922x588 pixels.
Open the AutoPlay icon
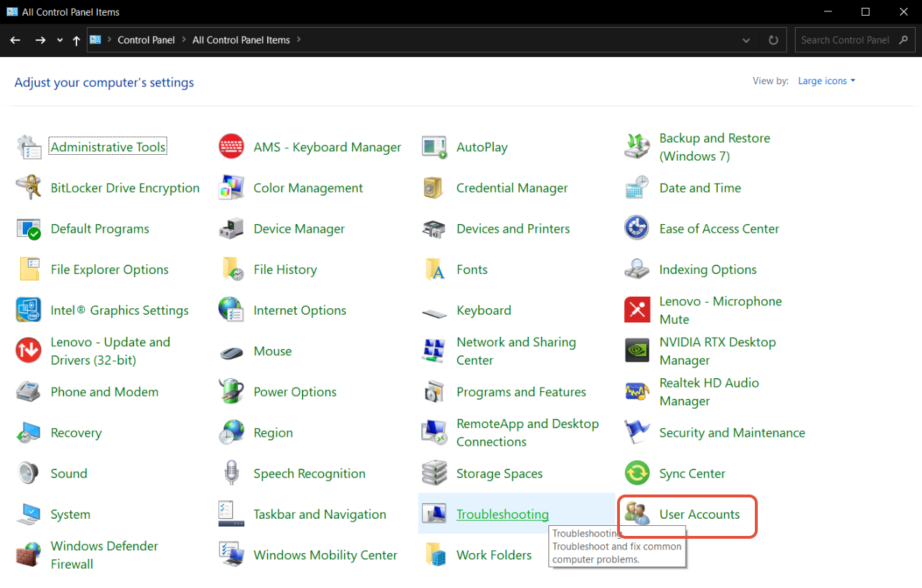[434, 147]
